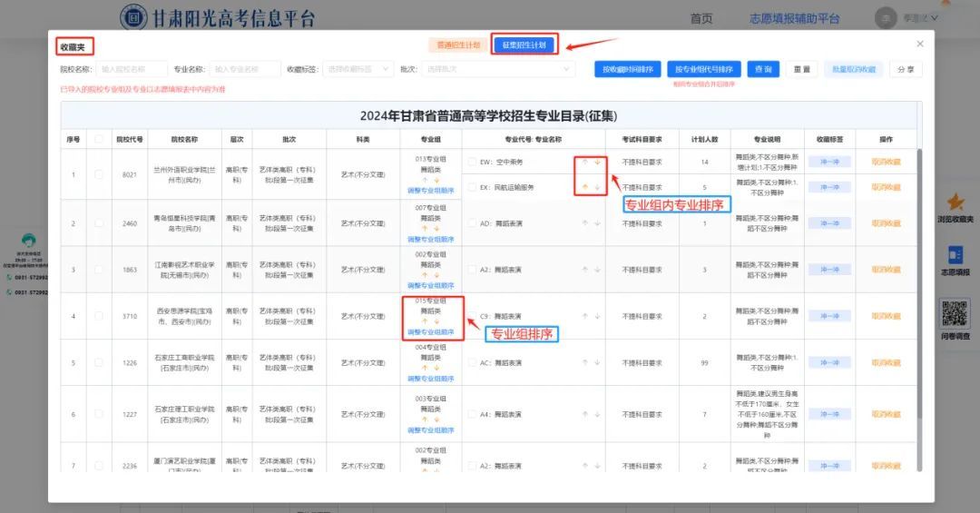
Task: Switch to 征集招生计划 tab
Action: (x=524, y=45)
